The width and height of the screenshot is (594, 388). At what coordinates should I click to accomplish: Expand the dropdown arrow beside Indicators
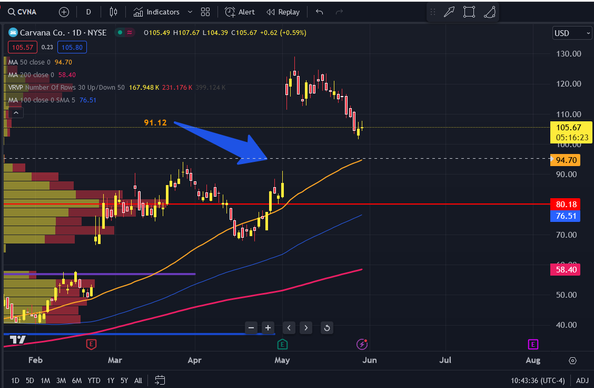tap(190, 12)
